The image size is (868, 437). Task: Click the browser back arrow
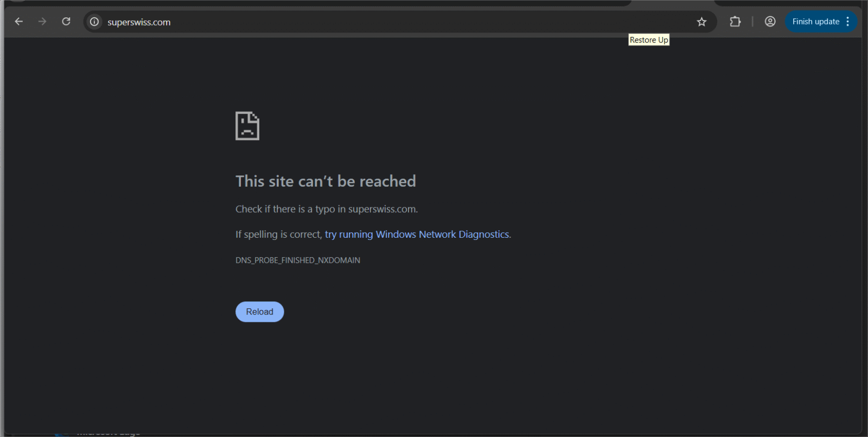point(19,22)
